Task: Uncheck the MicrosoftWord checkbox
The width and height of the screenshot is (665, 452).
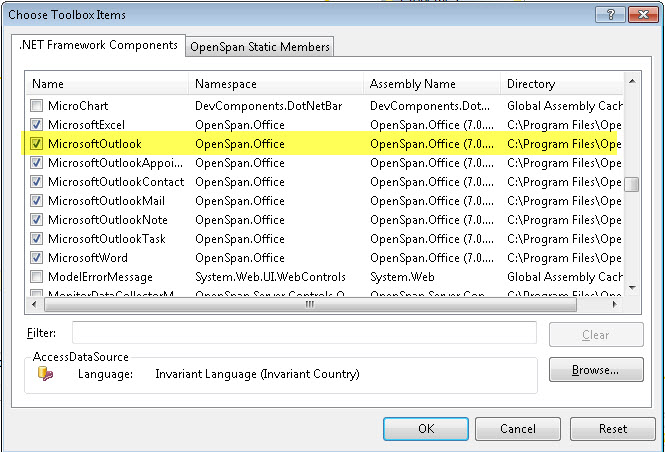Action: point(37,258)
